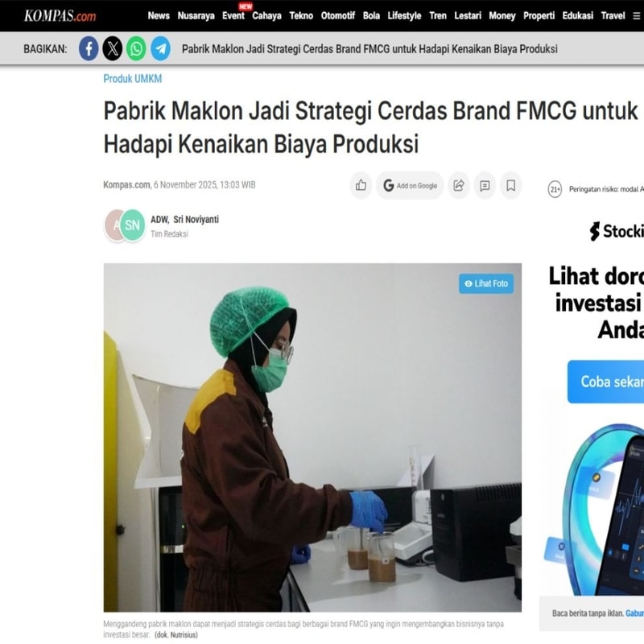Image resolution: width=644 pixels, height=644 pixels.
Task: Share article on Facebook
Action: (89, 49)
